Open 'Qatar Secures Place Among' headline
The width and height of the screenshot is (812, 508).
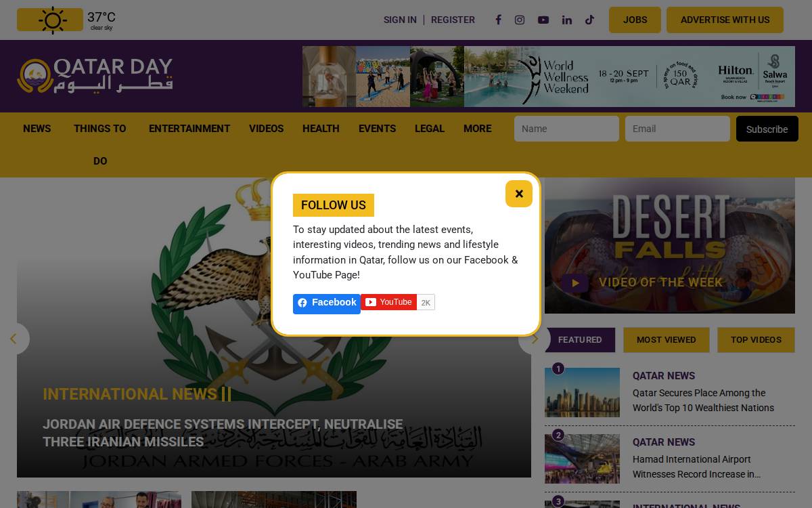(703, 400)
